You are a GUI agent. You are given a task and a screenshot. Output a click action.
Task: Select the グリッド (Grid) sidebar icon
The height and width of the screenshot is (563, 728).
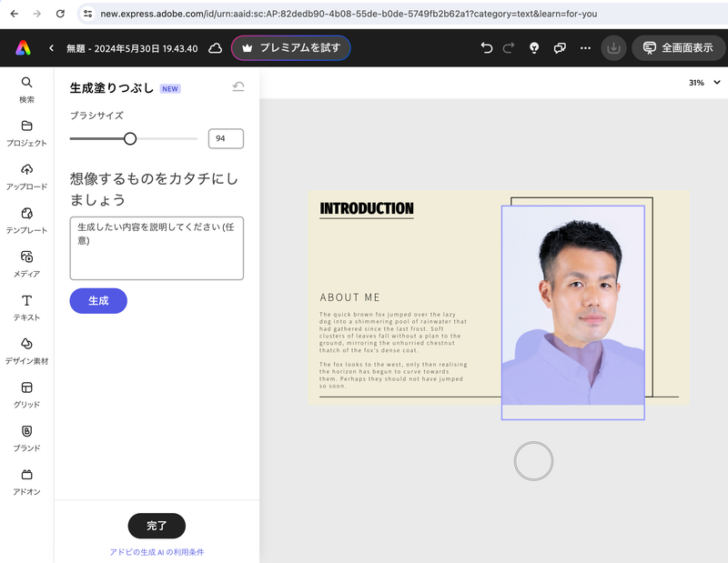tap(26, 388)
